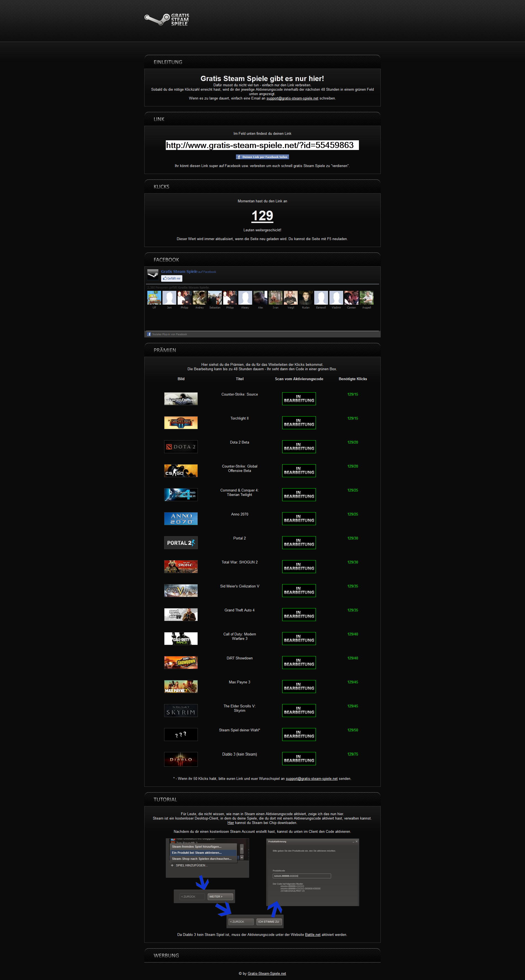Click the Scan vom Aktivierungscode column header
Image resolution: width=525 pixels, height=980 pixels.
point(299,379)
